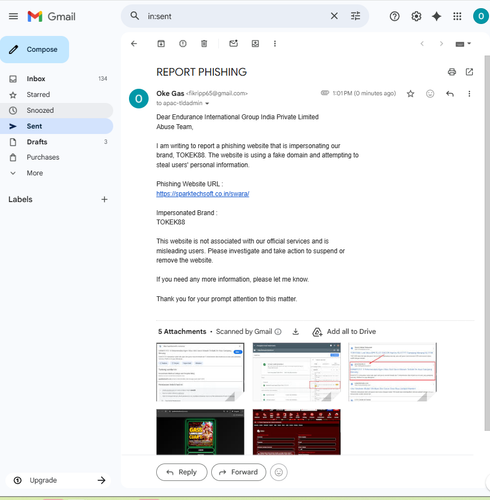Image resolution: width=490 pixels, height=500 pixels.
Task: Open the dark red form attachment
Action: (297, 432)
